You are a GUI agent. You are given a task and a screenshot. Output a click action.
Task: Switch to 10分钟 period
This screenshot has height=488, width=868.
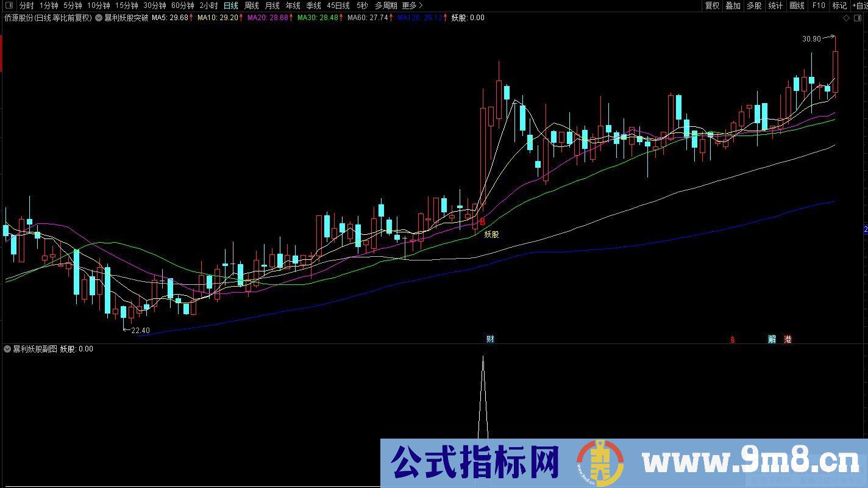[x=98, y=5]
